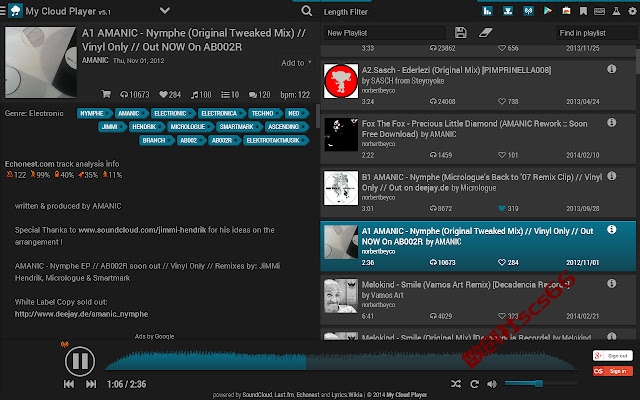Toggle shuffle mode

click(456, 384)
